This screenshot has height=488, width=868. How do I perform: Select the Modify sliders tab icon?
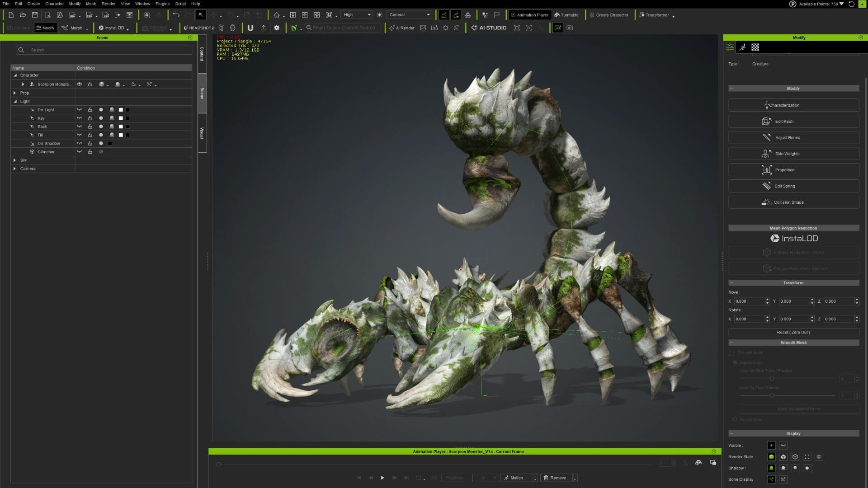[x=730, y=47]
